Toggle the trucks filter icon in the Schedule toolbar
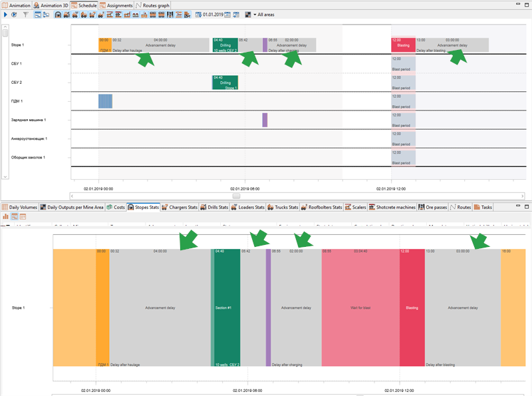532x396 pixels. (84, 15)
